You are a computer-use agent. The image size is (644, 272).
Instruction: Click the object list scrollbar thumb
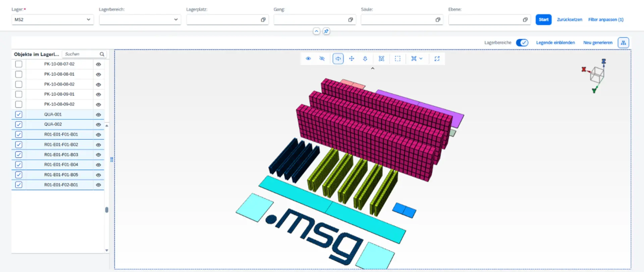[107, 210]
